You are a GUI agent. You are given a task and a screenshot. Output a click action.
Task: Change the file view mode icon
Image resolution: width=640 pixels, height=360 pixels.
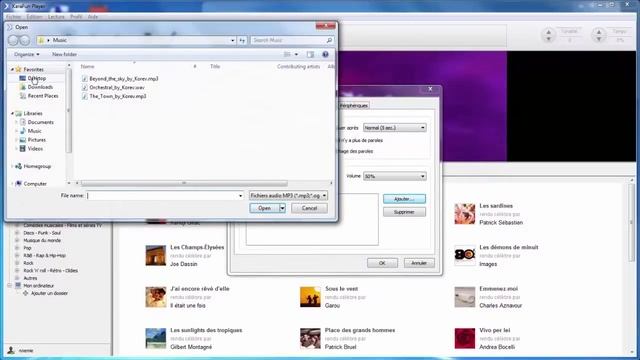click(287, 54)
